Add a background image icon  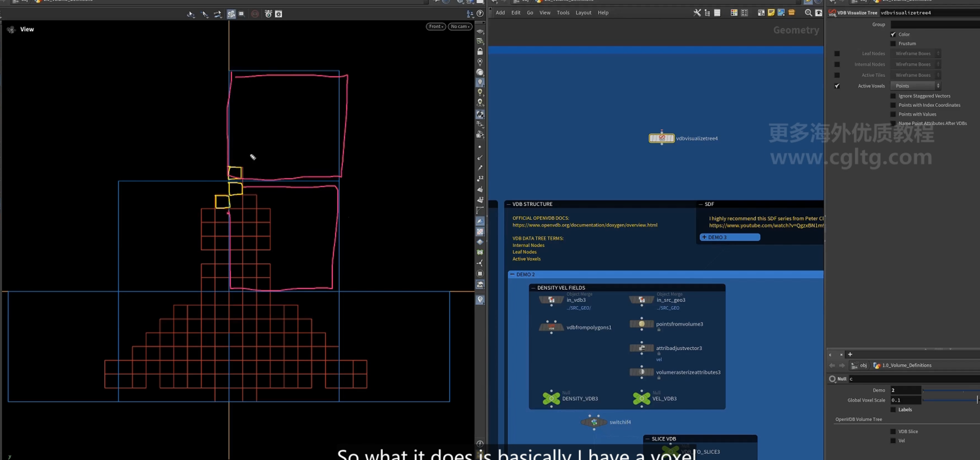pos(781,12)
